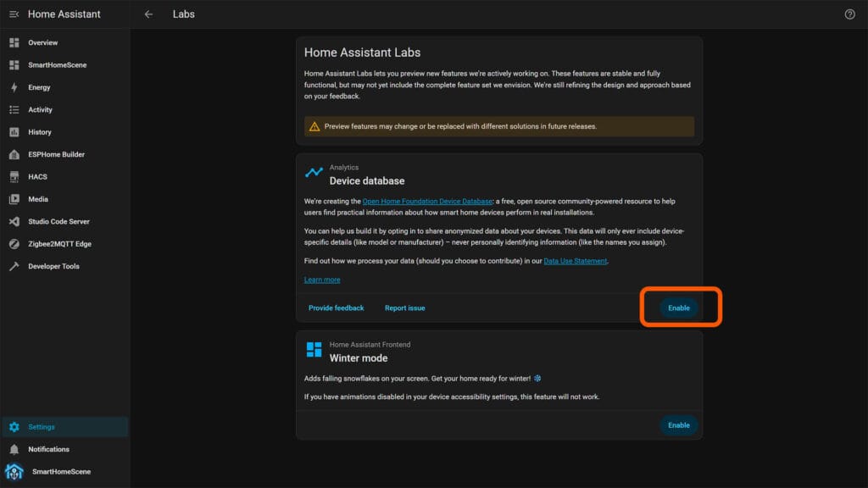Go back using the arrow beside Labs
Screen dimensions: 868x488
tap(148, 14)
